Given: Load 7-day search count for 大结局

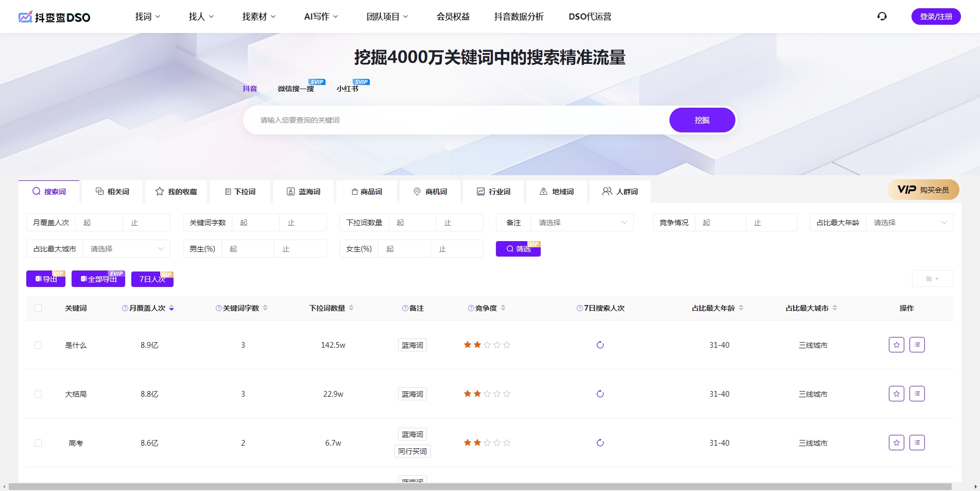Looking at the screenshot, I should pos(600,394).
